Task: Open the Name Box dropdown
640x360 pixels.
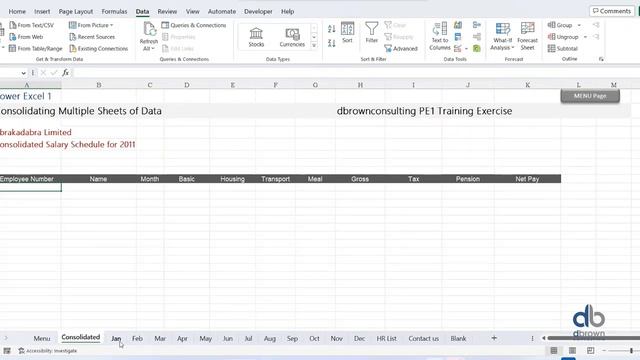Action: pos(23,73)
